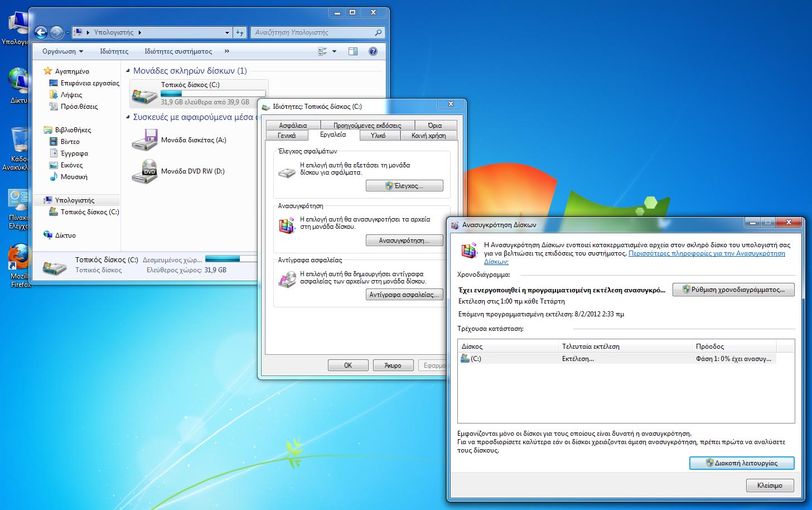Select the DVD RW drive (D:) icon
The image size is (812, 510).
coord(144,171)
